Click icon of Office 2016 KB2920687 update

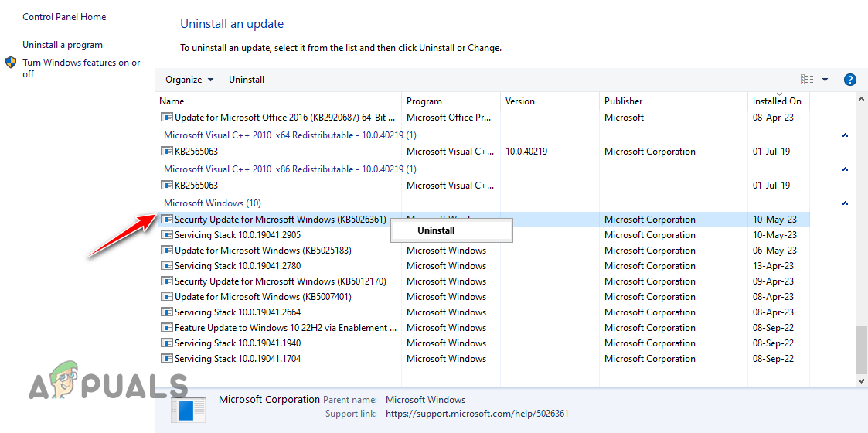point(167,118)
